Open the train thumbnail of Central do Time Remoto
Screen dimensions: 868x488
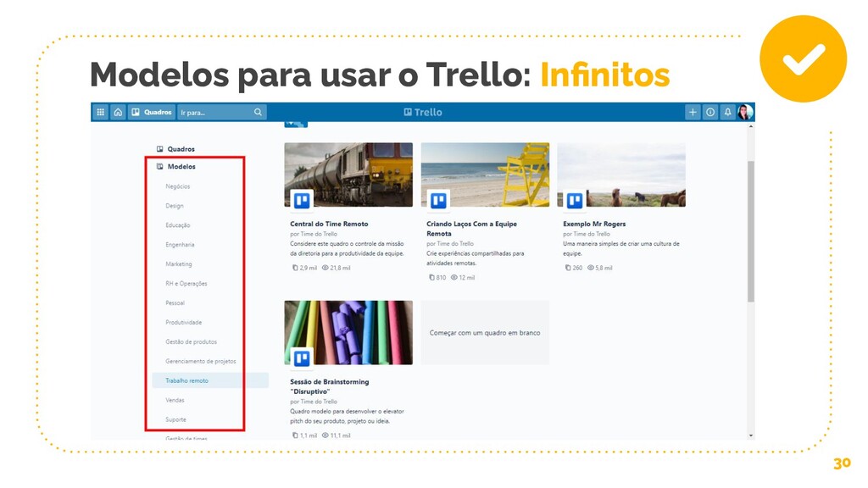348,175
